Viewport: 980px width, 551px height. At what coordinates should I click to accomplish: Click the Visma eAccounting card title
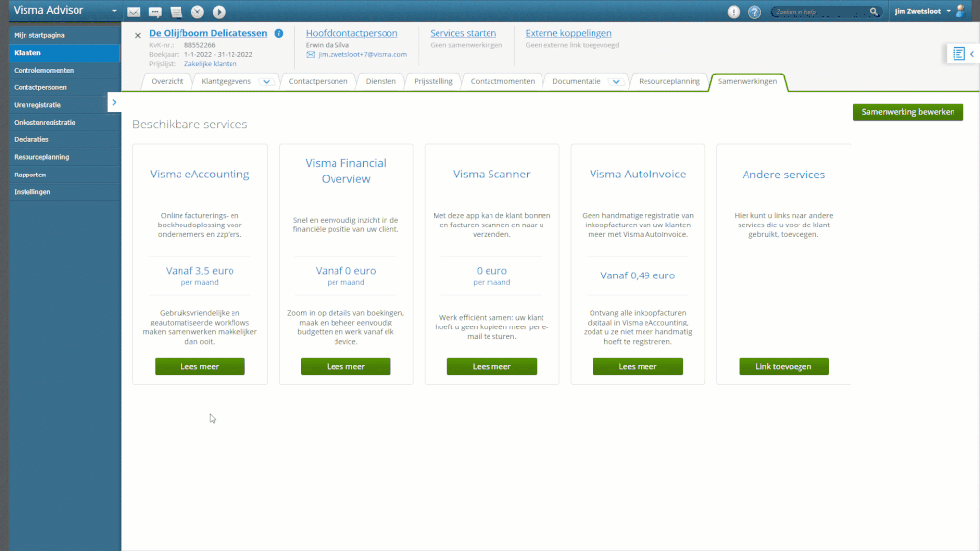point(200,175)
